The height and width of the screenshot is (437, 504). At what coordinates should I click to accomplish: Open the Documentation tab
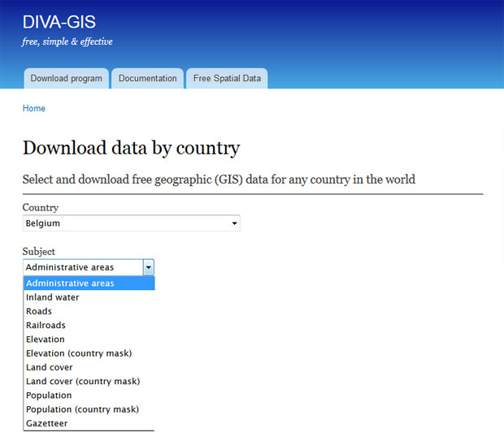tap(147, 78)
